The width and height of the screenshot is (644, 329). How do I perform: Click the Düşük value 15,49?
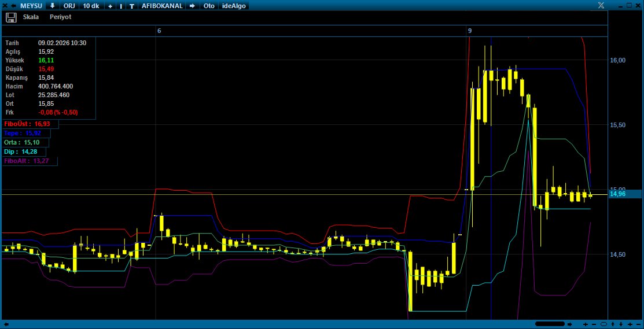(x=46, y=69)
